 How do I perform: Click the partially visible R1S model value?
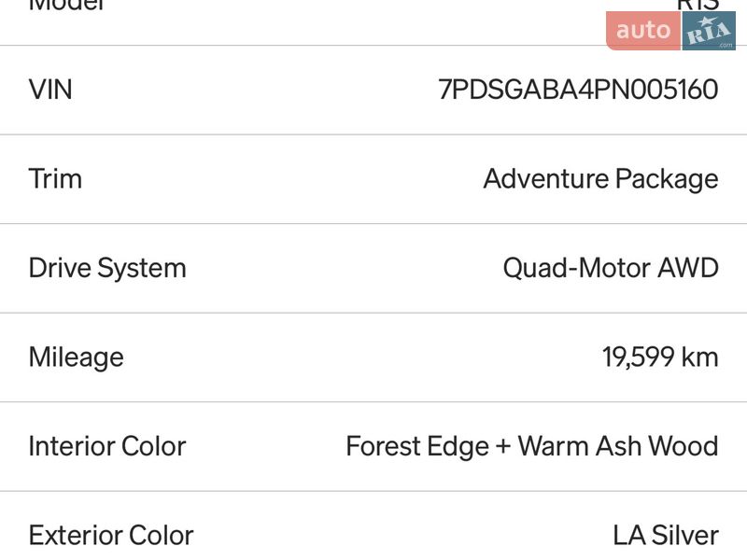pyautogui.click(x=698, y=5)
